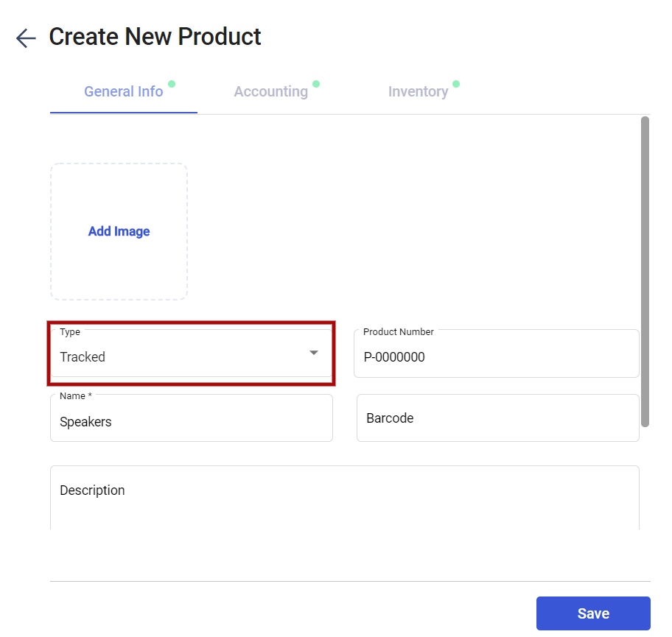Go back using the left arrow icon
Viewport: 672px width, 637px height.
(x=26, y=38)
